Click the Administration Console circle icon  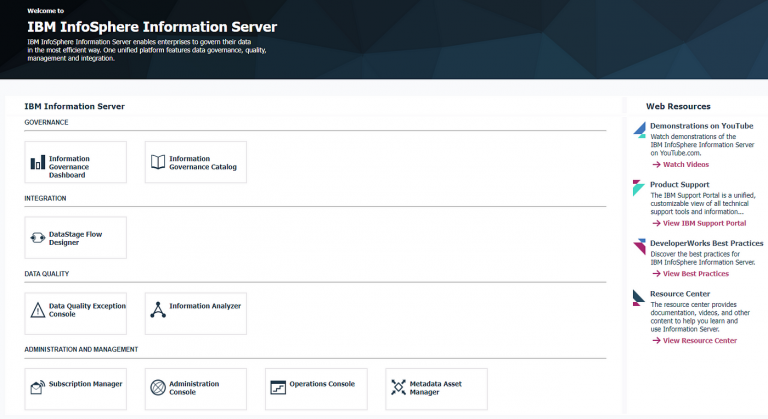(x=158, y=387)
